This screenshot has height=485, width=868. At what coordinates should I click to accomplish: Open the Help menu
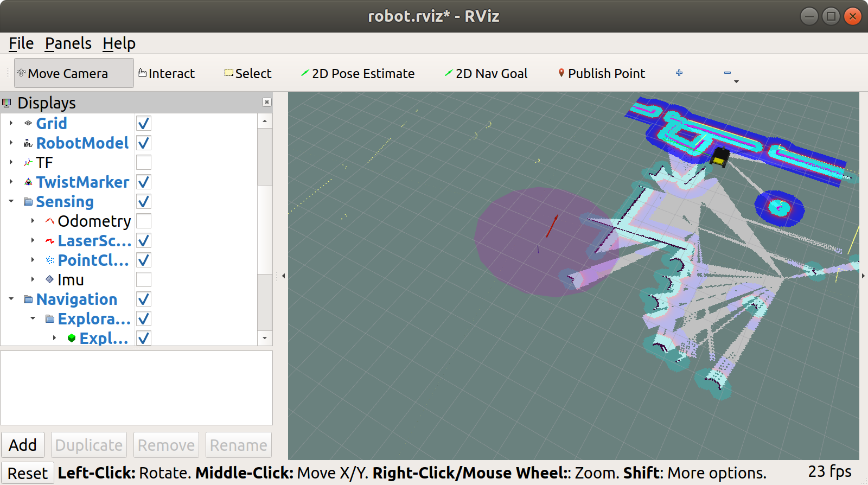[x=119, y=43]
